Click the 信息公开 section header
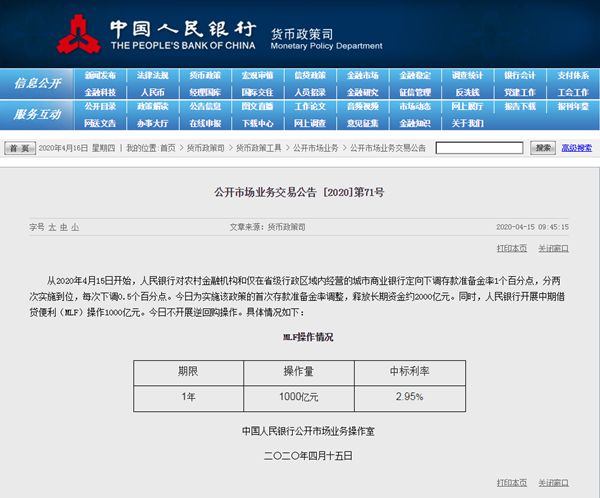 pyautogui.click(x=38, y=83)
